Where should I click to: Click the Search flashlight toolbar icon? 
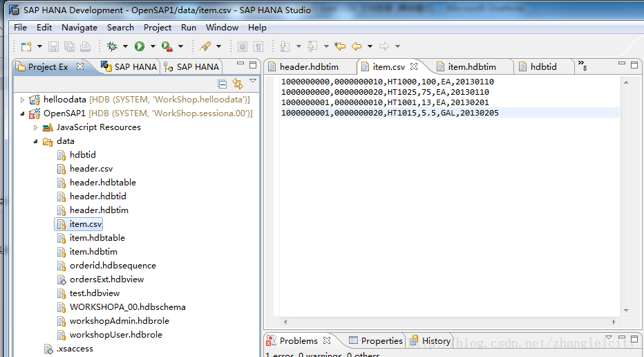(x=205, y=46)
